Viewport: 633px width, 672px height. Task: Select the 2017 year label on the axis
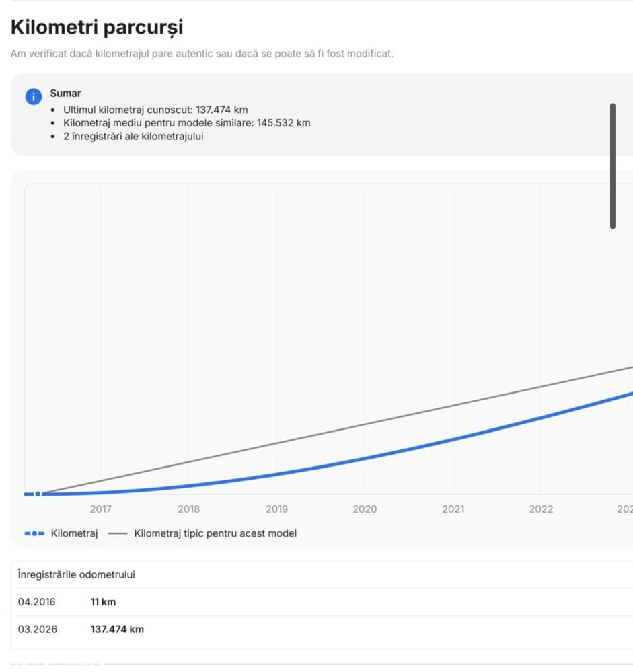click(101, 509)
